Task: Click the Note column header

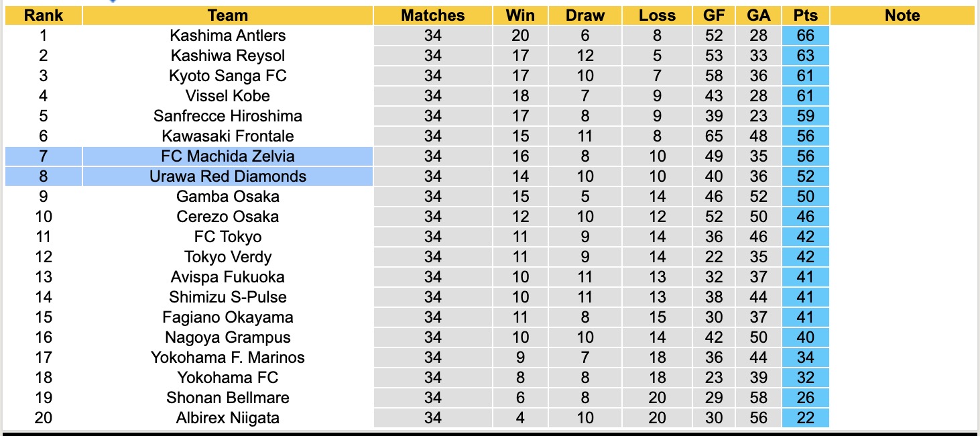Action: click(x=902, y=15)
